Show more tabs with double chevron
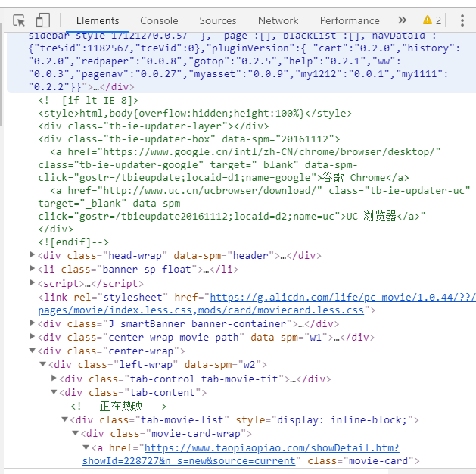The height and width of the screenshot is (474, 476). [403, 20]
